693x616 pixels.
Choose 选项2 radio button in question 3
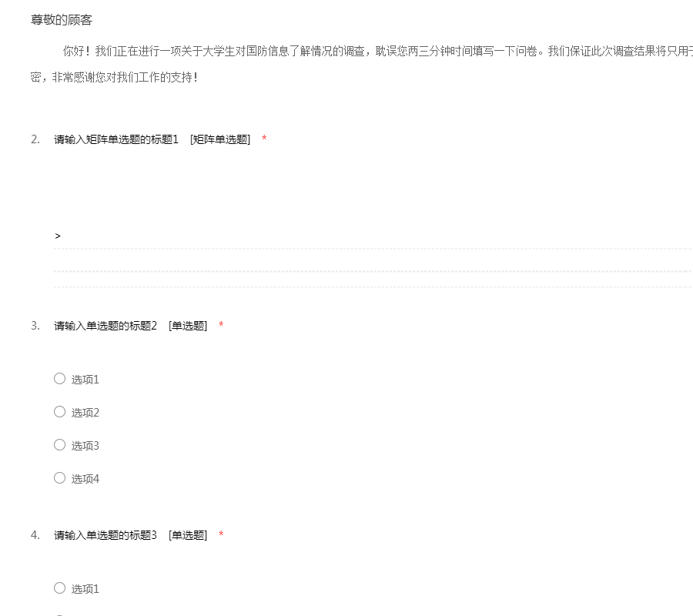(59, 411)
